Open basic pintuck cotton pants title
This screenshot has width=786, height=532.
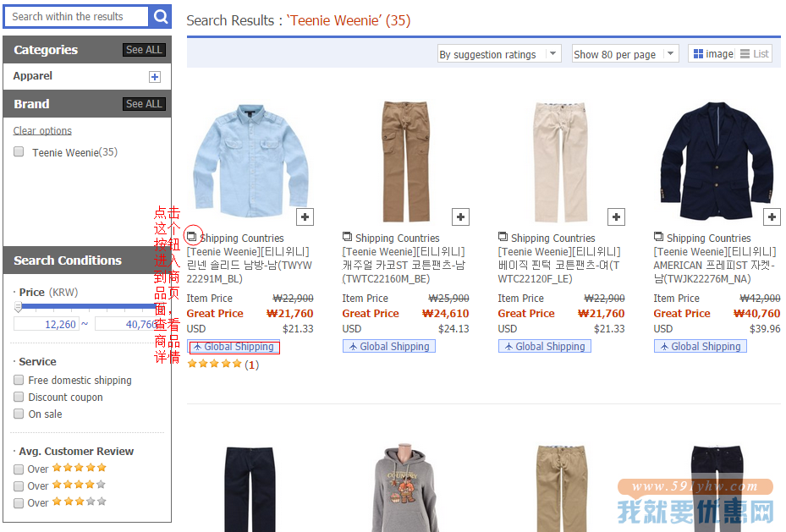[x=559, y=266]
